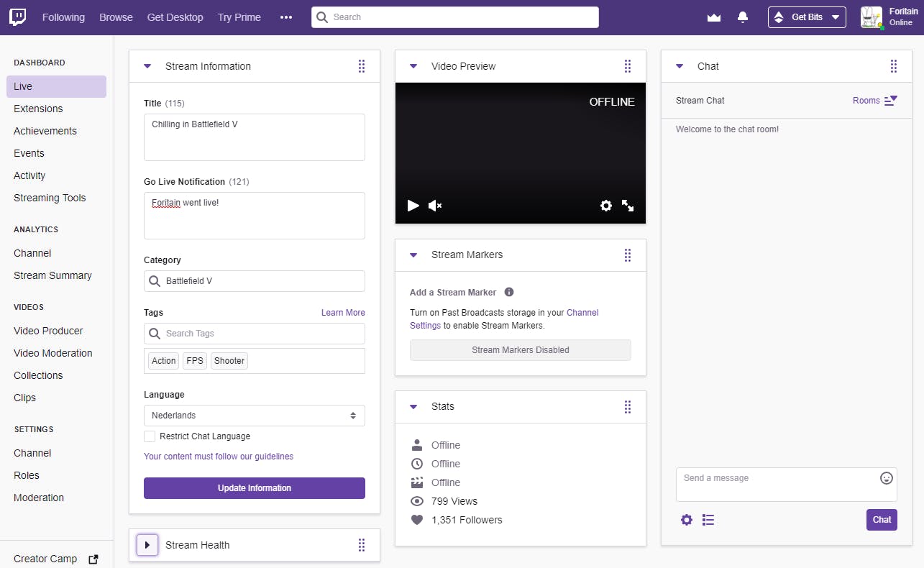The height and width of the screenshot is (568, 924).
Task: Click the Category field showing Battlefield V
Action: [255, 281]
